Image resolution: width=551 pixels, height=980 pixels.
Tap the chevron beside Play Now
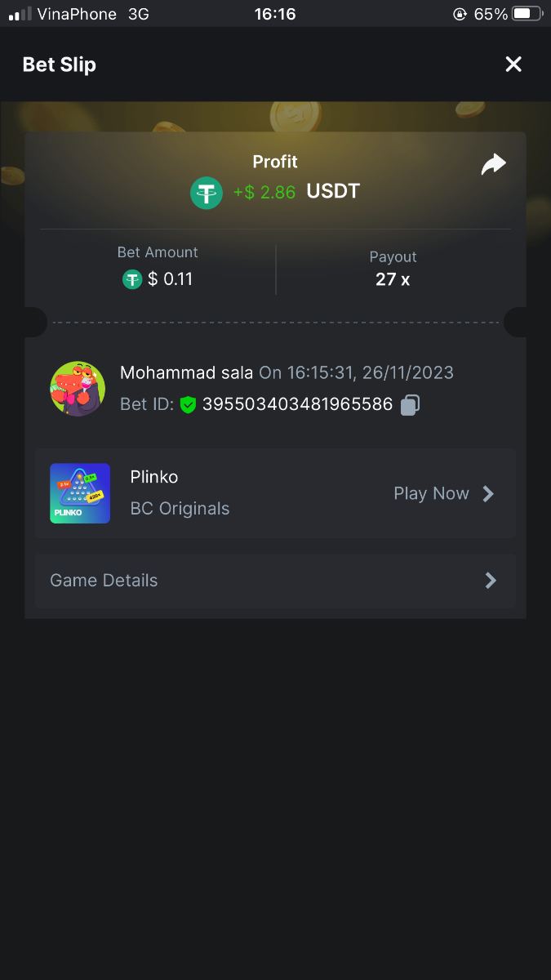[488, 493]
